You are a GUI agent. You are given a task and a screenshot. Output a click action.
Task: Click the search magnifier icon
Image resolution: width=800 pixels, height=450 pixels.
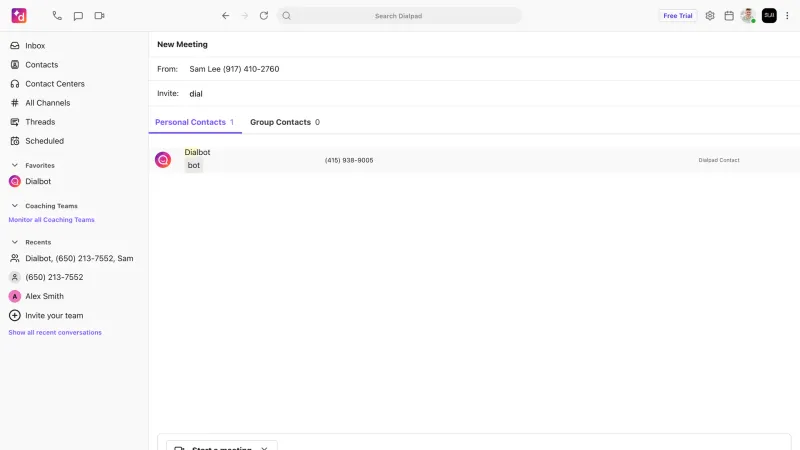point(287,16)
